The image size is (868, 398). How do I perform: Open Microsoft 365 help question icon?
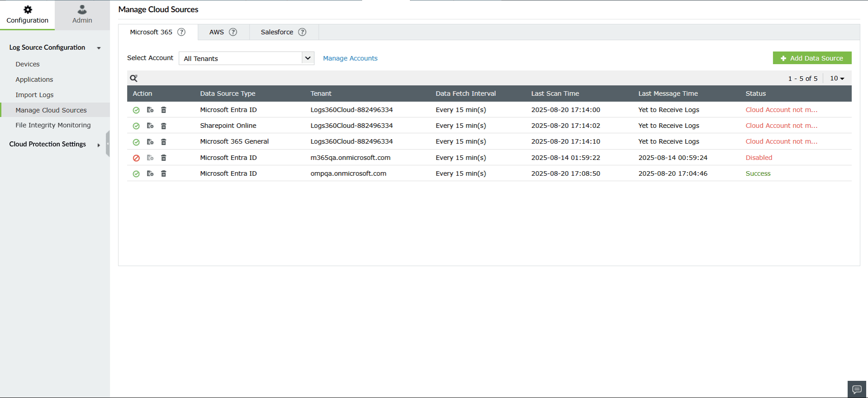181,32
